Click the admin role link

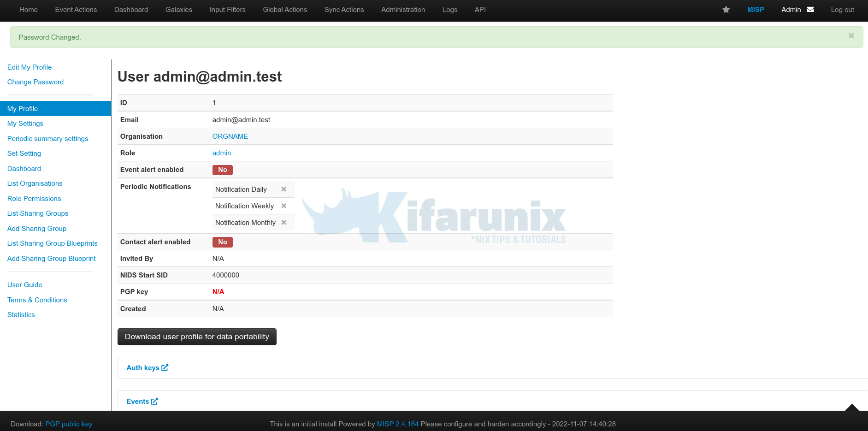[222, 153]
